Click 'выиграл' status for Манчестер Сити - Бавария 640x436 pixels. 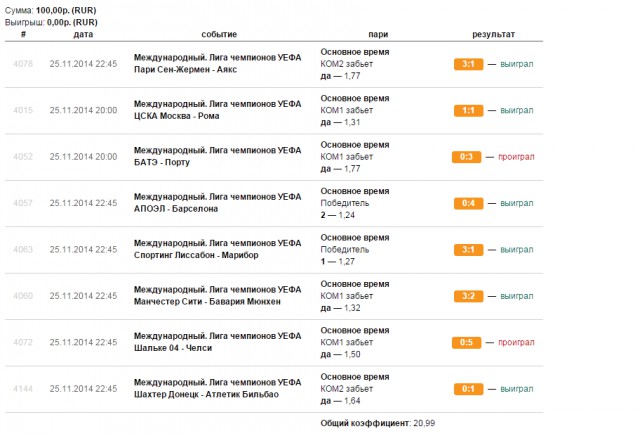click(516, 296)
